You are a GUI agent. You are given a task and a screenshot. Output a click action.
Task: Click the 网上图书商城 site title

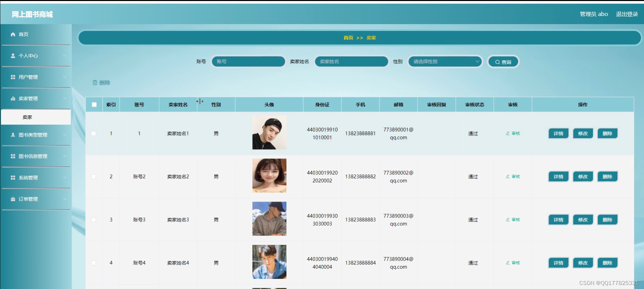[x=32, y=14]
